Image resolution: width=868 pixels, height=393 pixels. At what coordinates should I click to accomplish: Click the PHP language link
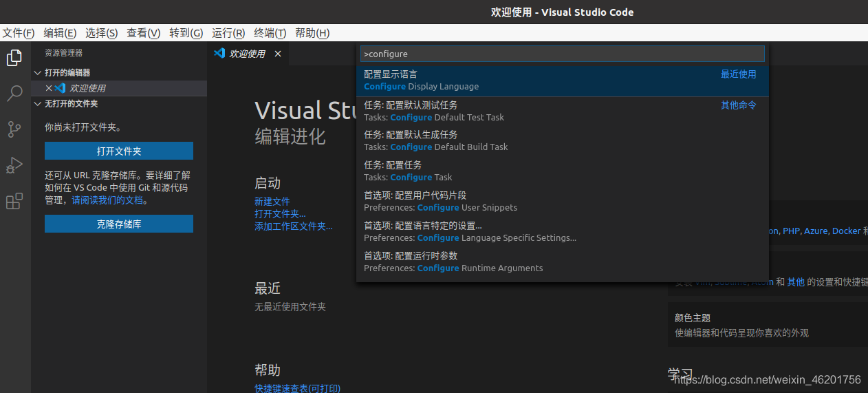tap(791, 231)
